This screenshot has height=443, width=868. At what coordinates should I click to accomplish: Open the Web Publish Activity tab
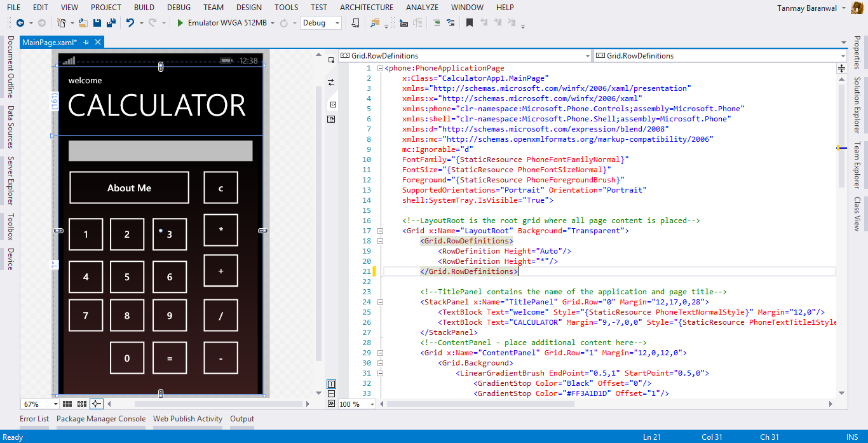click(187, 419)
